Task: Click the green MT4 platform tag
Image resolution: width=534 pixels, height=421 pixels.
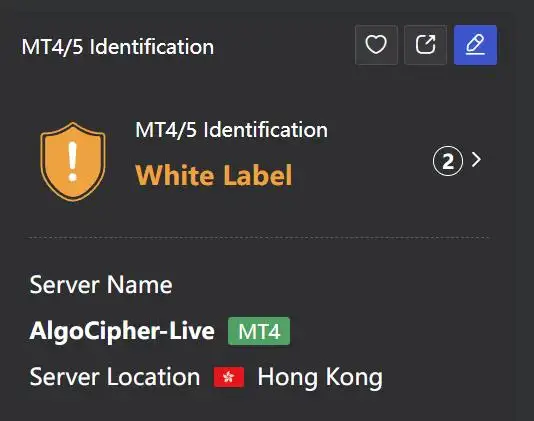Action: 259,331
